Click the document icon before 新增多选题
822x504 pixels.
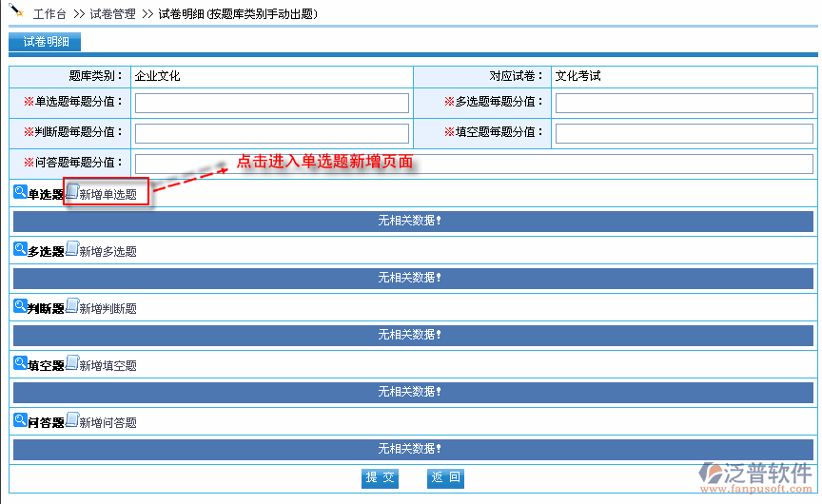point(72,249)
